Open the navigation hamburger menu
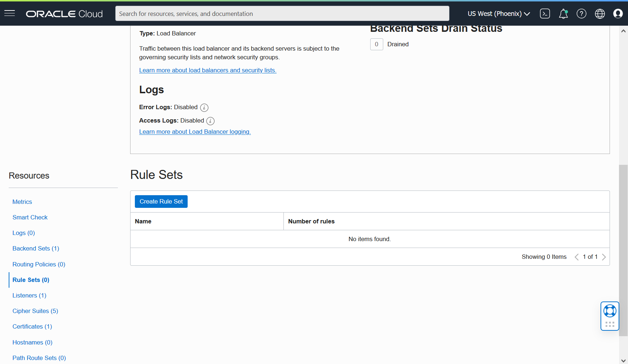The height and width of the screenshot is (364, 628). [9, 13]
